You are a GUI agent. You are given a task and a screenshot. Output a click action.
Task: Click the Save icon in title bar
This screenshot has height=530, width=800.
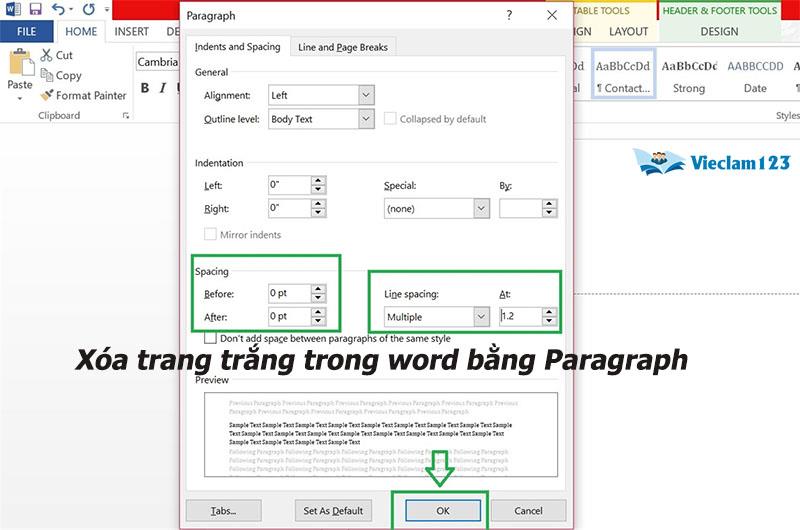click(x=35, y=9)
